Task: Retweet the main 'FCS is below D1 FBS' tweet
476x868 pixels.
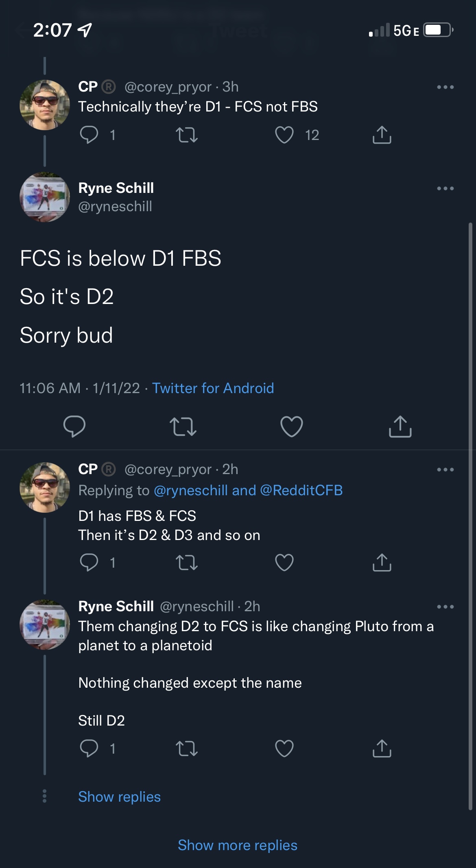Action: (x=183, y=426)
